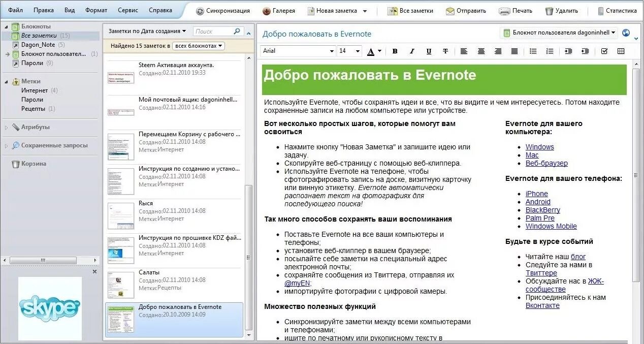Center align the text
This screenshot has width=644, height=344.
click(481, 51)
